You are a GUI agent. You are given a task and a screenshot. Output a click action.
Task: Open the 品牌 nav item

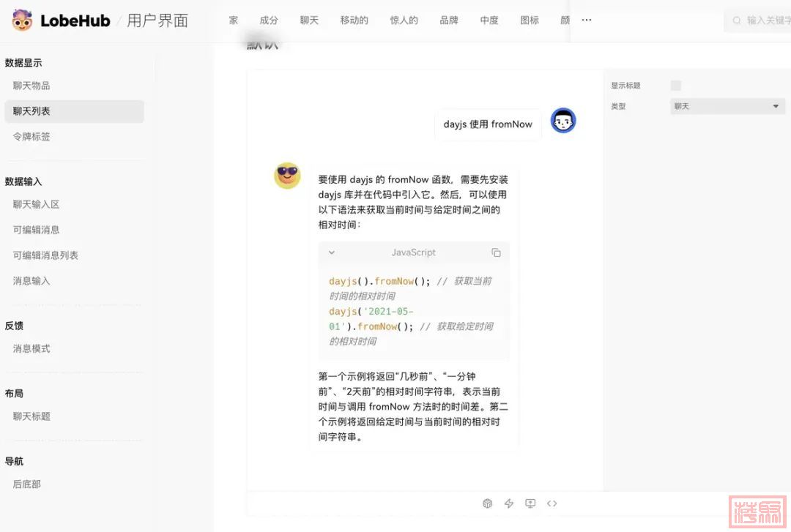coord(449,20)
